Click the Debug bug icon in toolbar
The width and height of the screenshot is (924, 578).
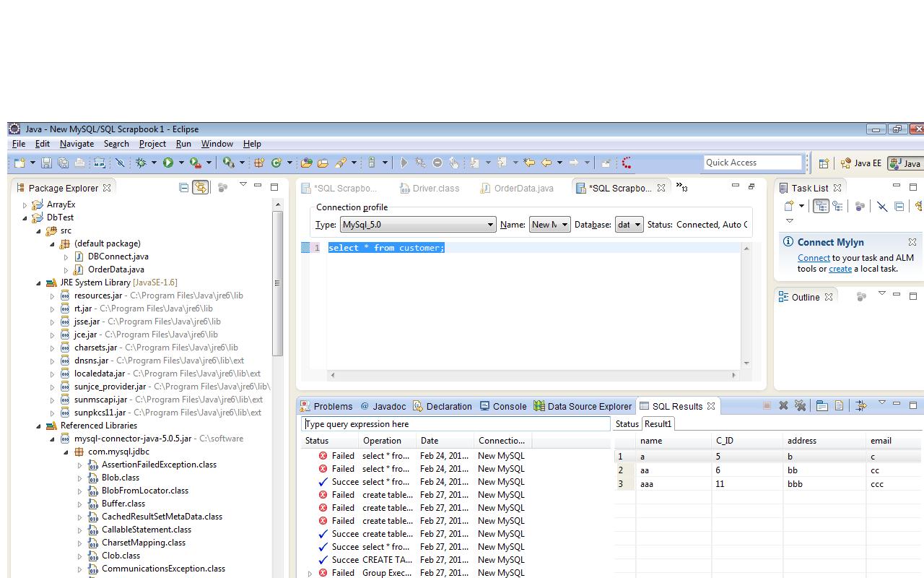(x=141, y=163)
